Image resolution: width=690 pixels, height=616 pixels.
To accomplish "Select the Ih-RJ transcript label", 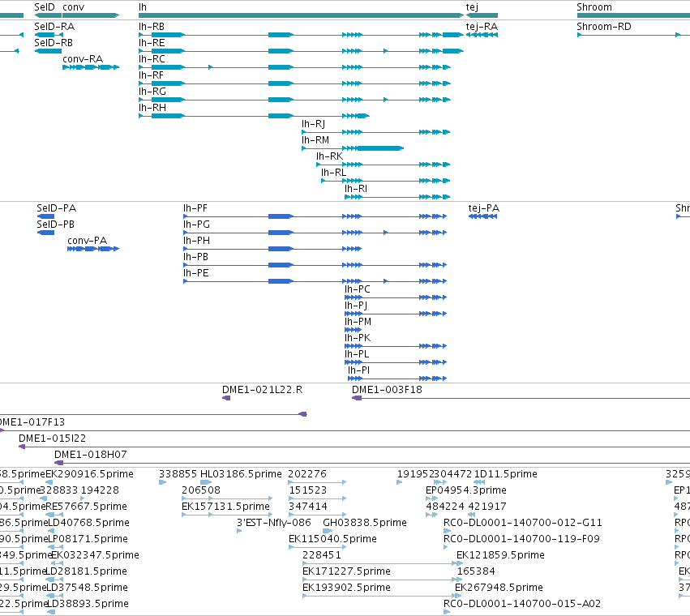I will pos(313,124).
